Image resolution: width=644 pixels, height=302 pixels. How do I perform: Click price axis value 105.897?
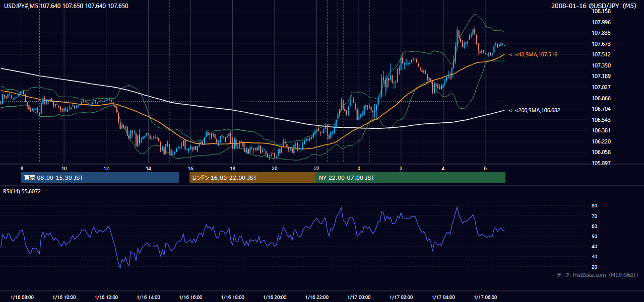pos(601,163)
